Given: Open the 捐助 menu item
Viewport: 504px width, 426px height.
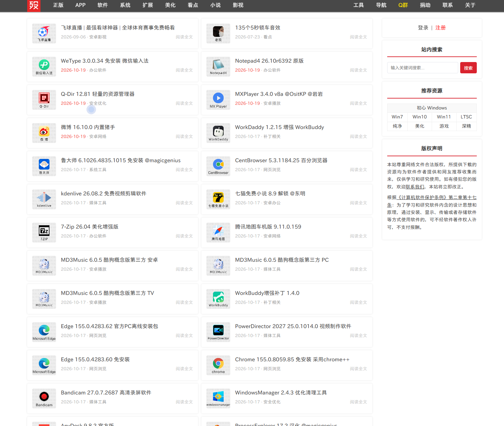Looking at the screenshot, I should point(425,5).
